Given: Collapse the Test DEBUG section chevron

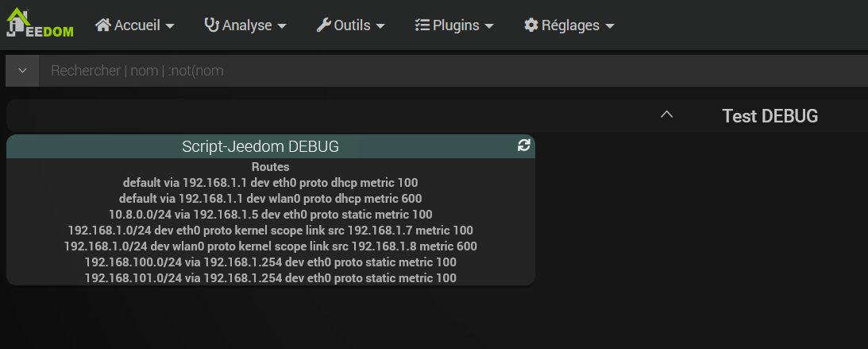Looking at the screenshot, I should (x=667, y=116).
